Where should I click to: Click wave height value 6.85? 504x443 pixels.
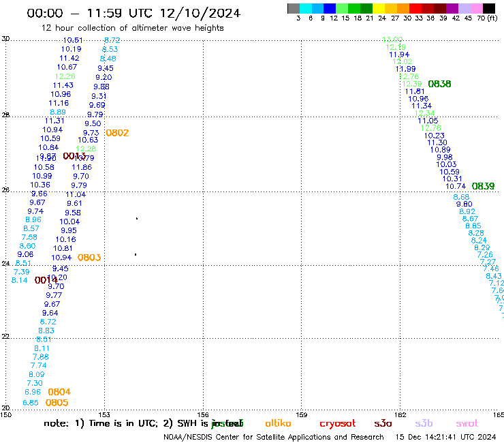point(31,403)
